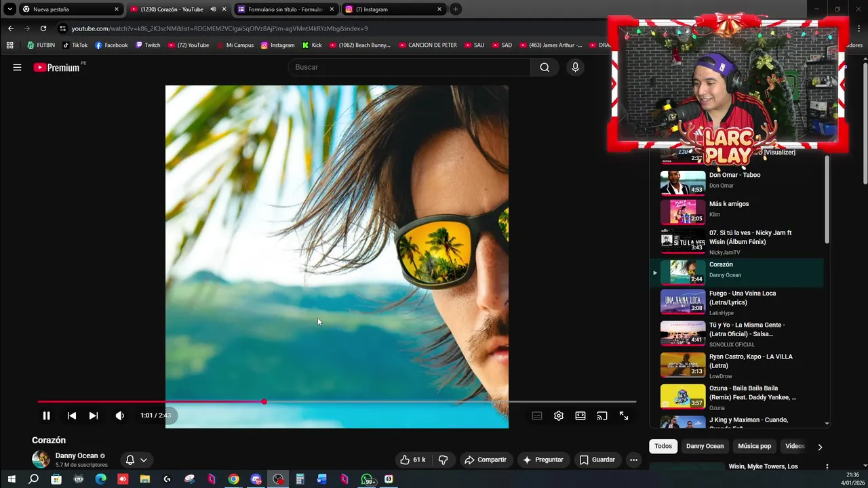Switch to the Formulario sin título tab

[x=285, y=9]
